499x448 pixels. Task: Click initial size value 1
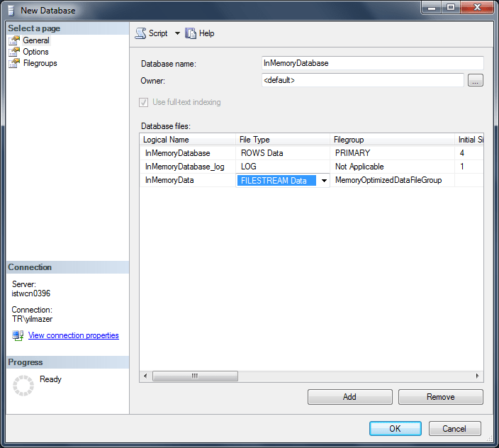[469, 167]
